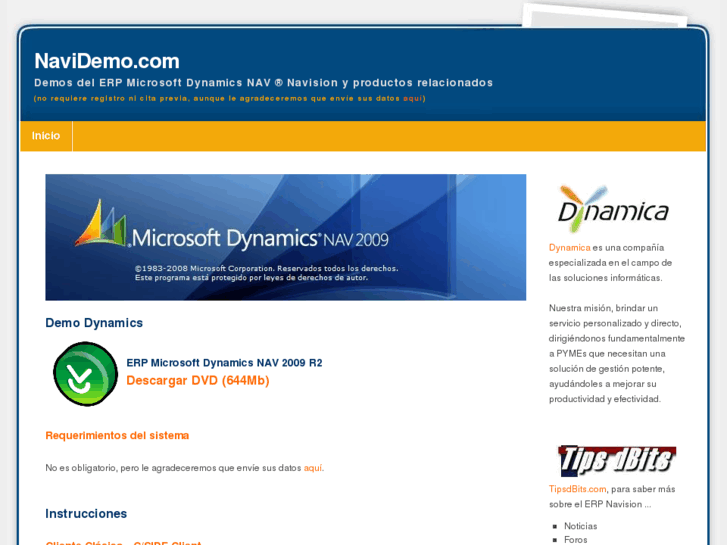Click Requerimientos del sistema link

(x=117, y=436)
